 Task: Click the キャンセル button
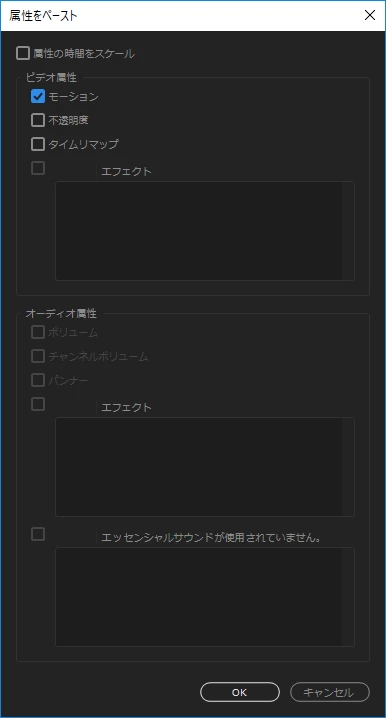tap(330, 692)
